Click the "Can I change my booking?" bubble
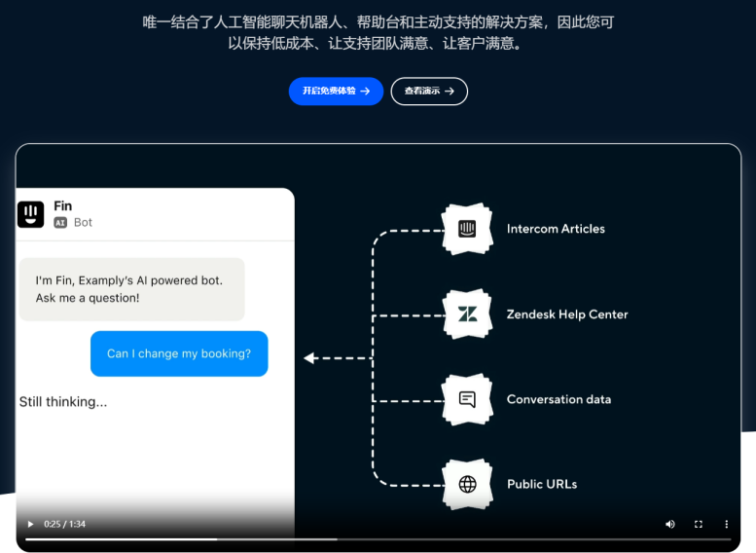 [x=179, y=353]
